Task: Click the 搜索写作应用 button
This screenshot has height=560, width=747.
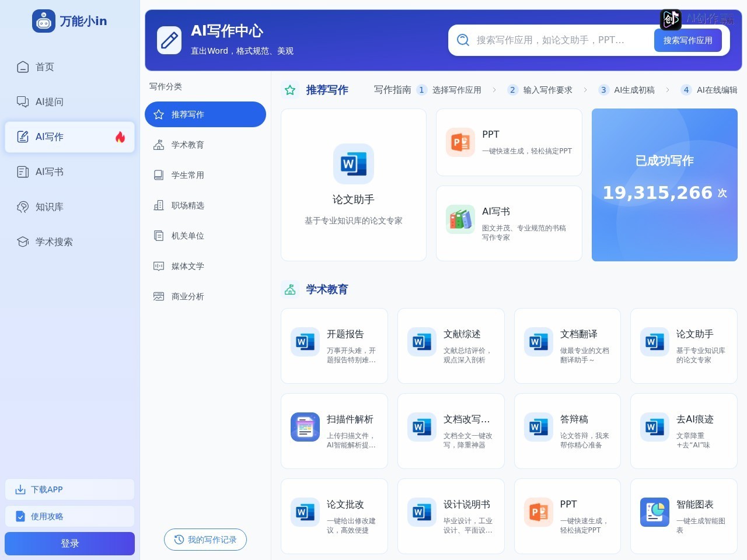Action: (x=688, y=40)
